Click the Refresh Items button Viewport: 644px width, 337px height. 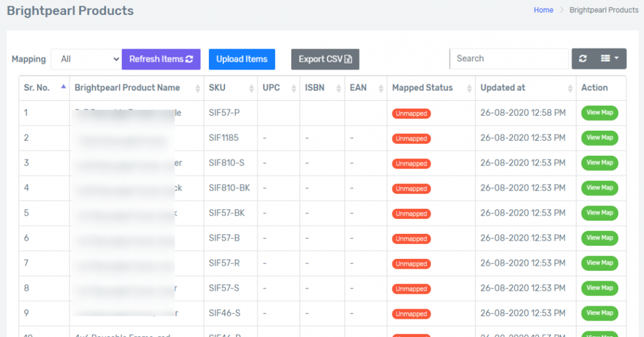161,59
